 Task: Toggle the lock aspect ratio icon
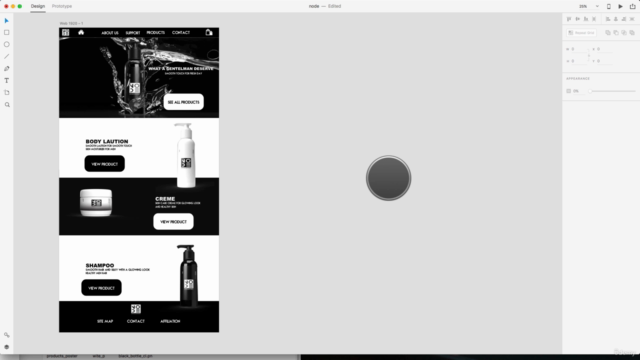click(x=589, y=55)
